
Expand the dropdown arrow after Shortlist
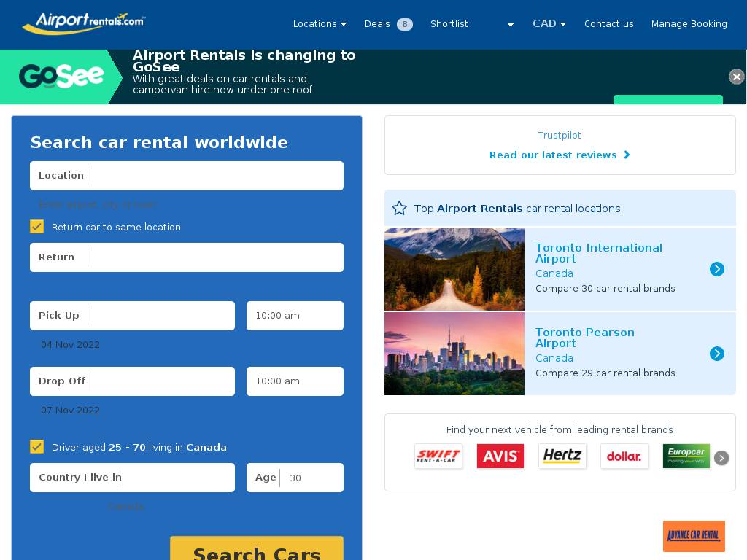point(510,24)
